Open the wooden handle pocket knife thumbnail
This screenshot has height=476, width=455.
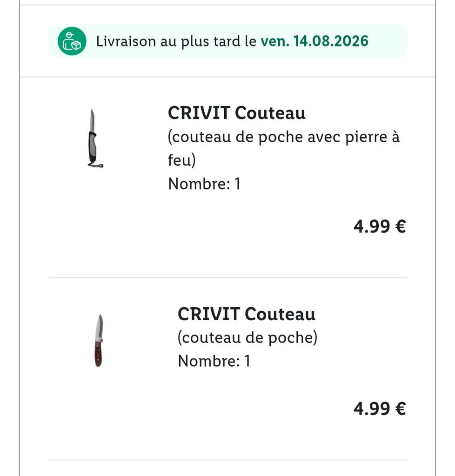click(99, 341)
